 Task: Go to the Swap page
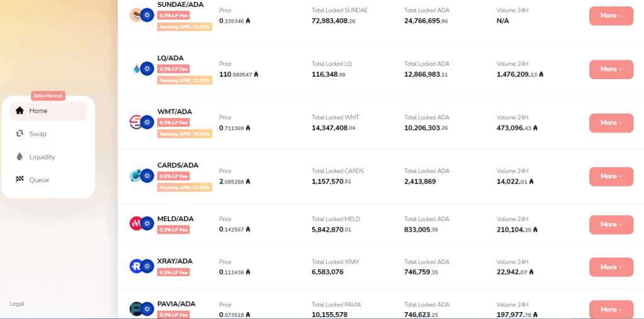pyautogui.click(x=38, y=134)
